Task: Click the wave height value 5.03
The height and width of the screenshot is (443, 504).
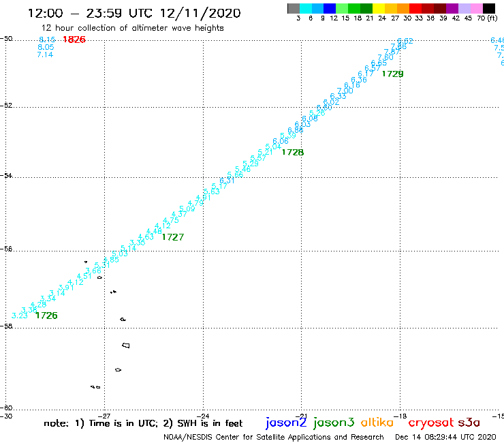Action: 120,254
